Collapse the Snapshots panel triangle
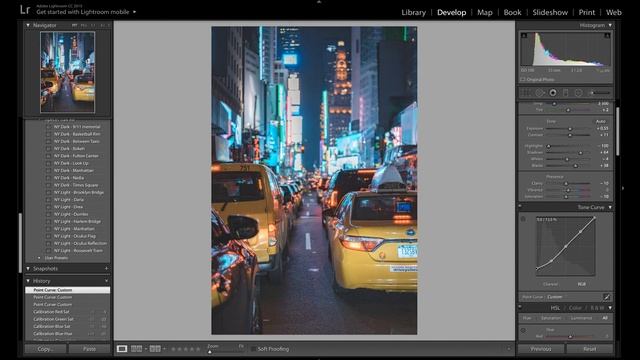This screenshot has height=360, width=640. pyautogui.click(x=28, y=269)
